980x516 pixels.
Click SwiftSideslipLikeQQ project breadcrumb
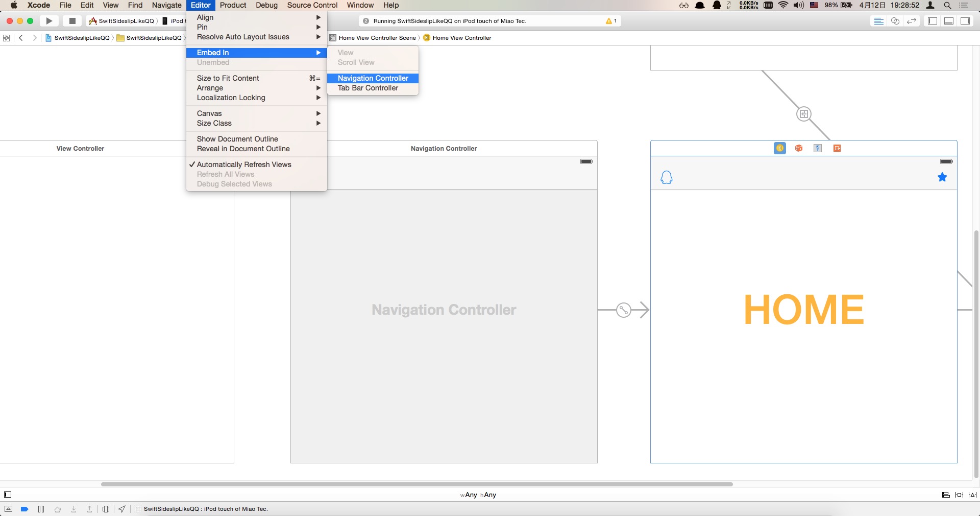tap(78, 38)
